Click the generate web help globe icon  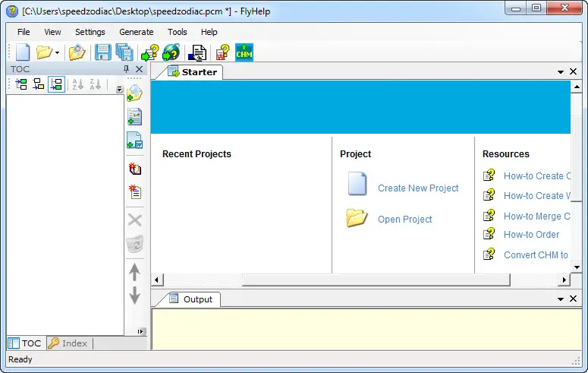pyautogui.click(x=171, y=52)
